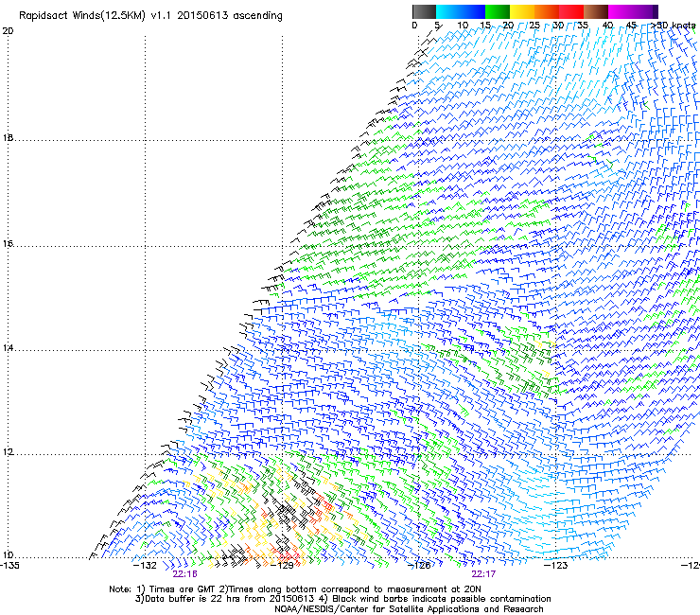The image size is (700, 615).
Task: Click the yellow 20-25 knots legend swatch
Action: 522,11
